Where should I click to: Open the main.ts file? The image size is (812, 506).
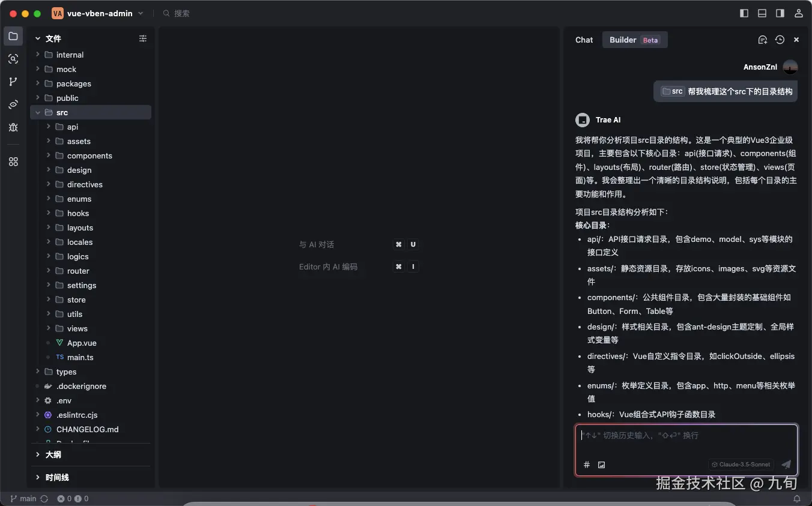click(x=91, y=357)
